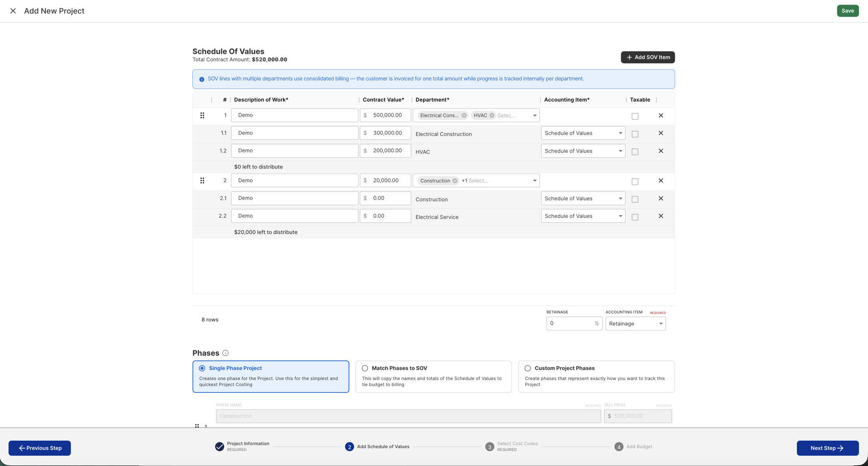This screenshot has width=868, height=466.
Task: Delete SOV row 1.2 with the X icon
Action: 660,151
